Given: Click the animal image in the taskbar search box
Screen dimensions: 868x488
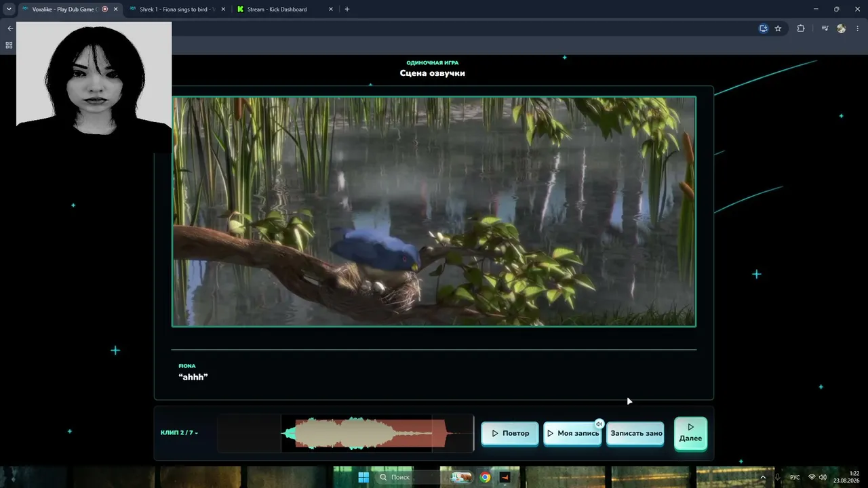Looking at the screenshot, I should (x=461, y=477).
